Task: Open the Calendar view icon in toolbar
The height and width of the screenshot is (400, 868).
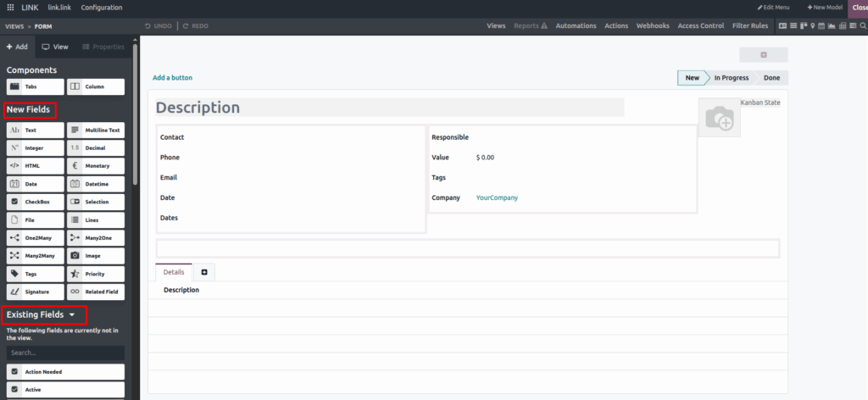Action: pos(823,26)
